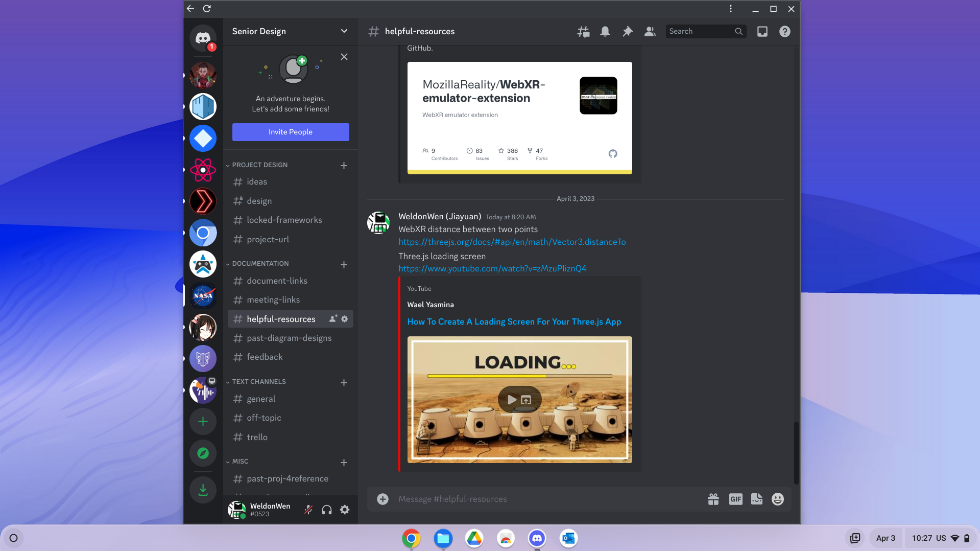This screenshot has height=551, width=980.
Task: Select the past-diagram-designs channel
Action: pos(290,338)
